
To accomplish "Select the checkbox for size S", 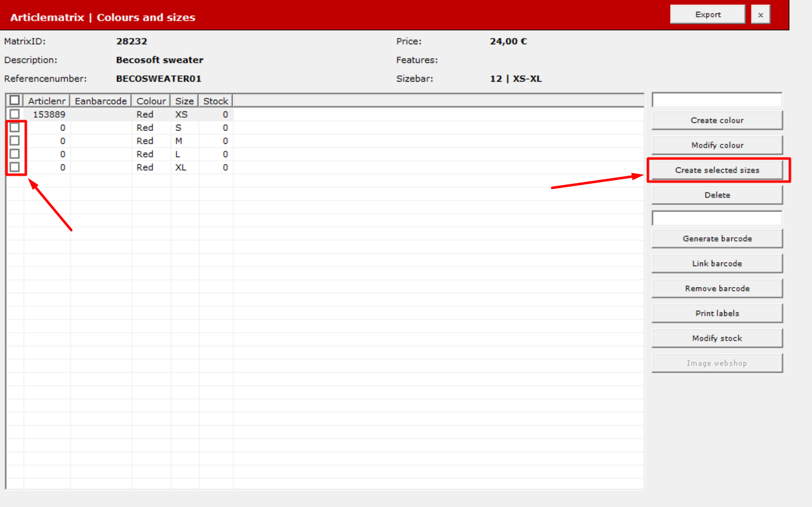I will pos(14,127).
